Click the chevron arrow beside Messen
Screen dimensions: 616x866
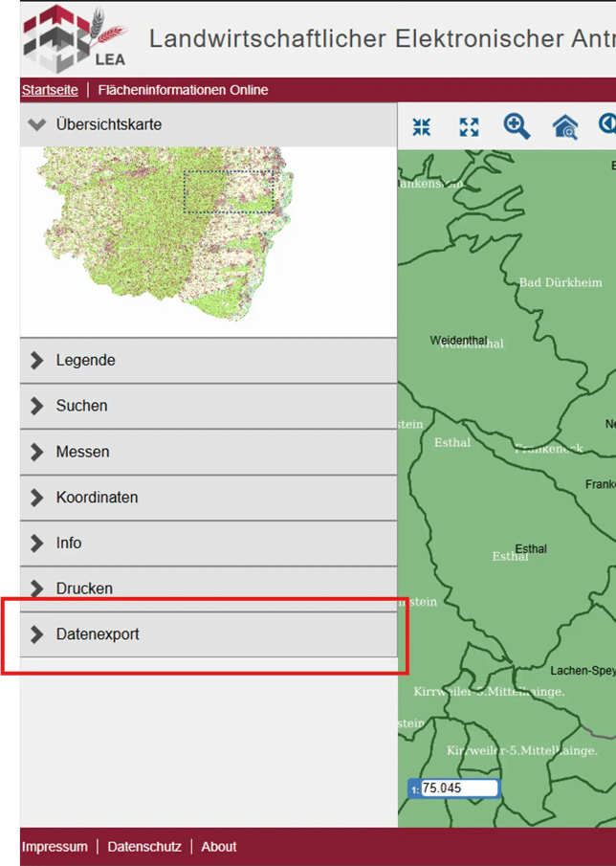pyautogui.click(x=37, y=452)
